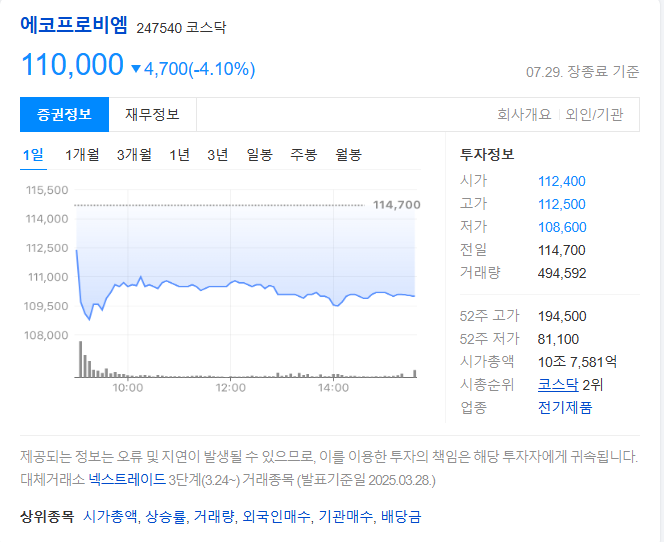664x542 pixels.
Task: Select the 증권정보 tab
Action: click(64, 114)
